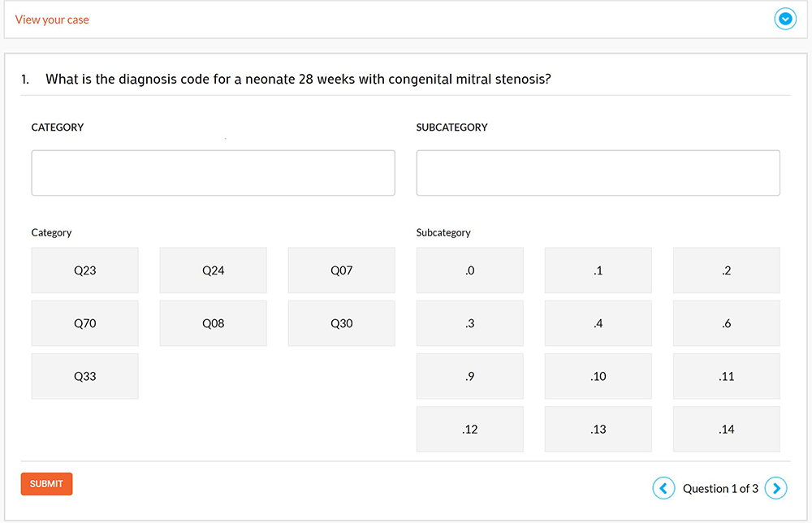Pick subcategory .4
Screen dimensions: 812x523
click(598, 323)
